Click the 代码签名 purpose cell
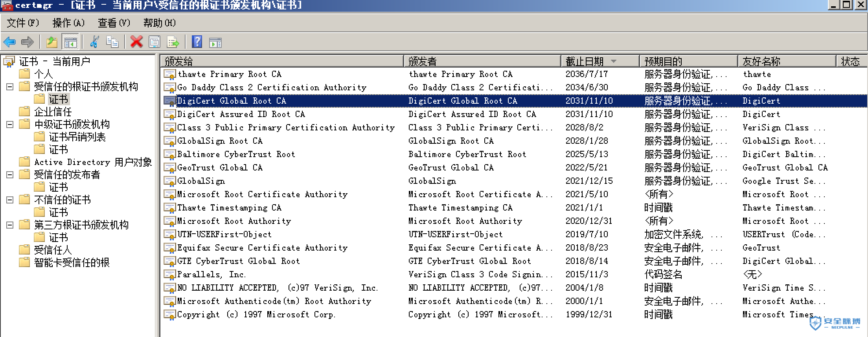The width and height of the screenshot is (868, 337). (x=663, y=275)
